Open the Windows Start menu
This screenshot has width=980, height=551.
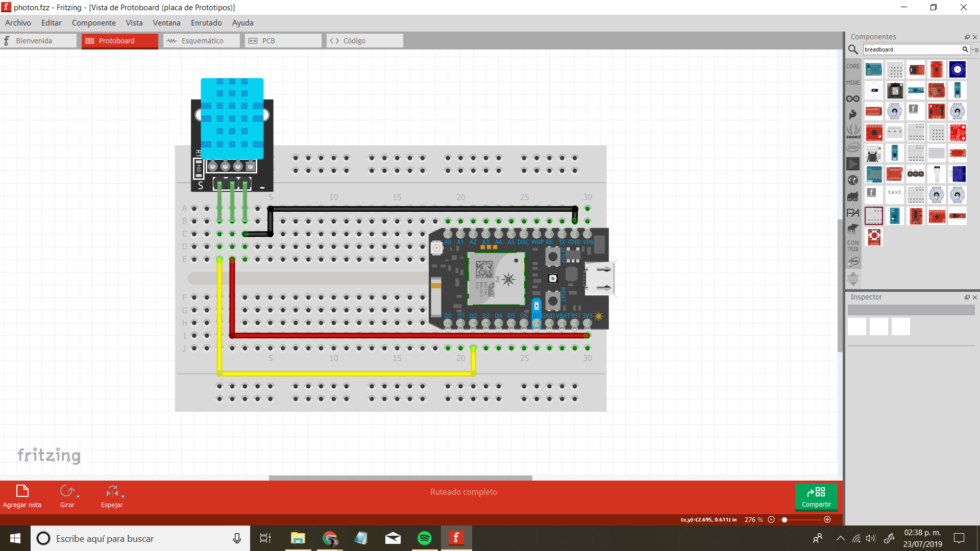(15, 538)
